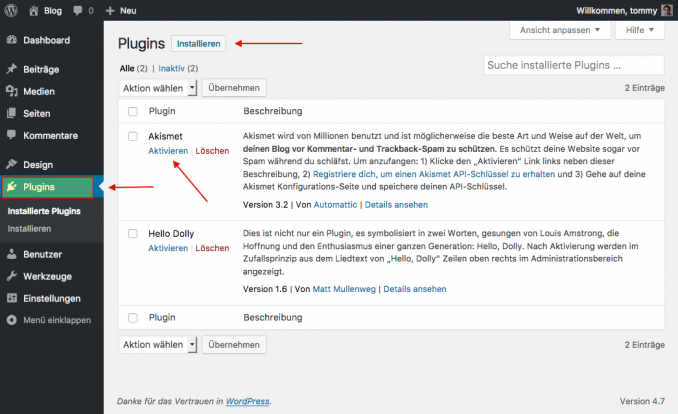Filter plugins by Inaktiv
The width and height of the screenshot is (678, 414).
[x=172, y=68]
